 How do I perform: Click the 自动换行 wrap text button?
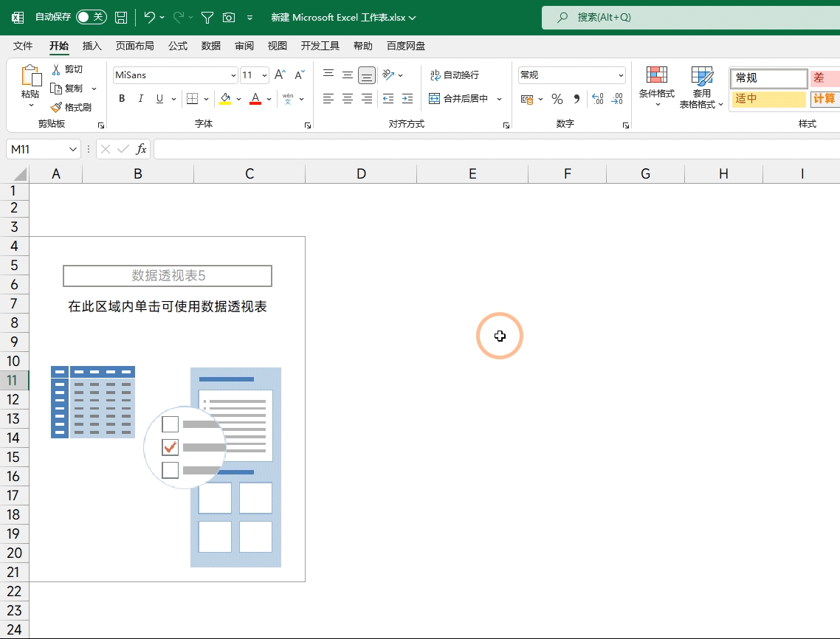click(455, 75)
